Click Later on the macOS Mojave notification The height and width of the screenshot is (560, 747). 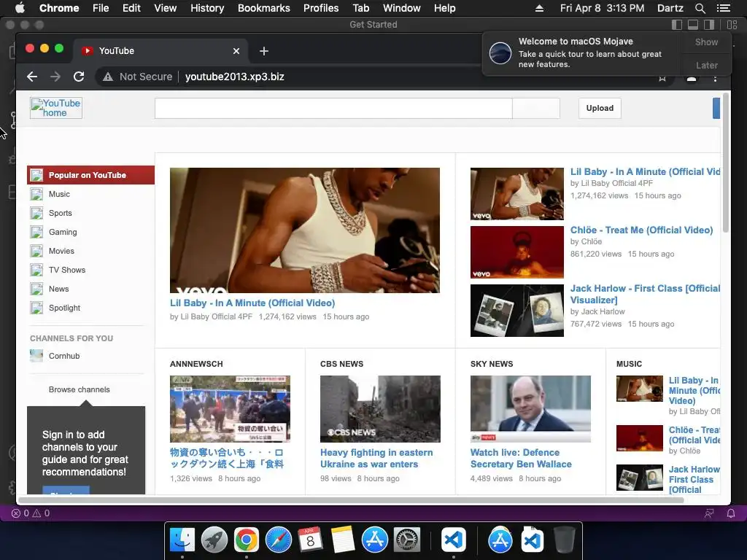706,65
